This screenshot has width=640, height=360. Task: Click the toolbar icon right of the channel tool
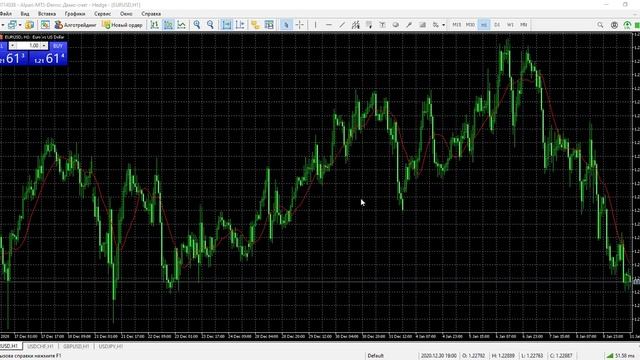[369, 25]
